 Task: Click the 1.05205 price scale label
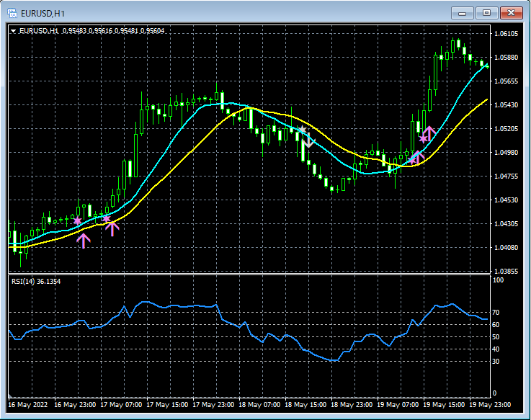[x=507, y=129]
